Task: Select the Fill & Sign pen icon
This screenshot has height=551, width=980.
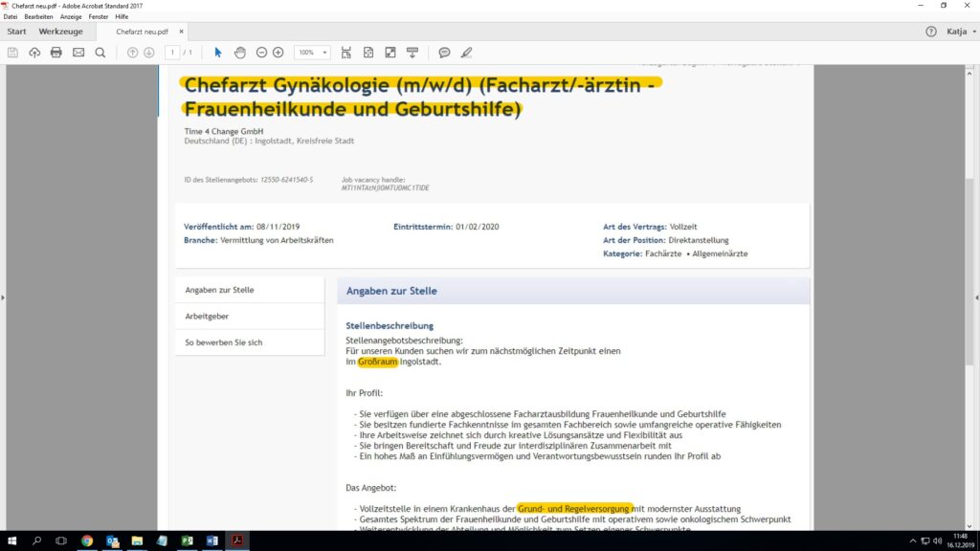Action: tap(465, 53)
